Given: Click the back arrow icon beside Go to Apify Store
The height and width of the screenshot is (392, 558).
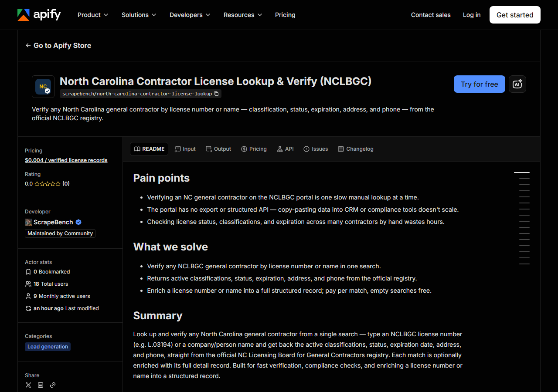Looking at the screenshot, I should coord(28,45).
